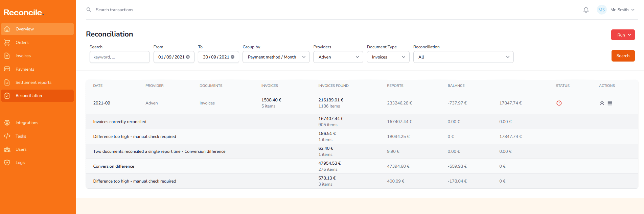
Task: Click the orange Search button
Action: click(623, 56)
